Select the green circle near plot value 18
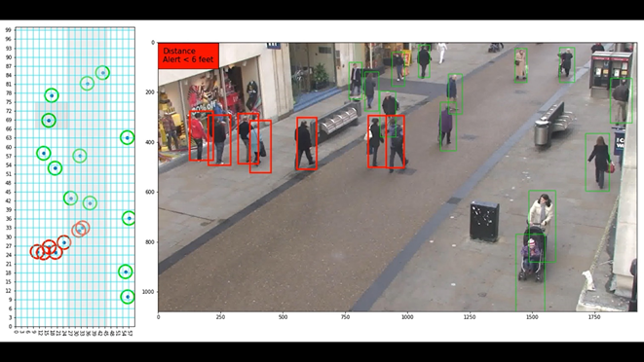The height and width of the screenshot is (362, 644). pyautogui.click(x=126, y=271)
